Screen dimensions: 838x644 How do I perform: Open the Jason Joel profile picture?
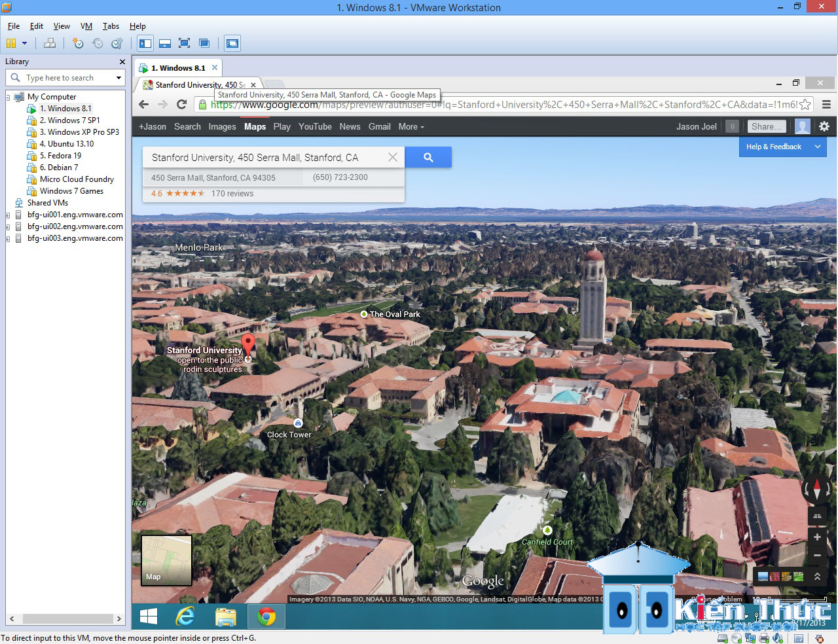click(802, 126)
